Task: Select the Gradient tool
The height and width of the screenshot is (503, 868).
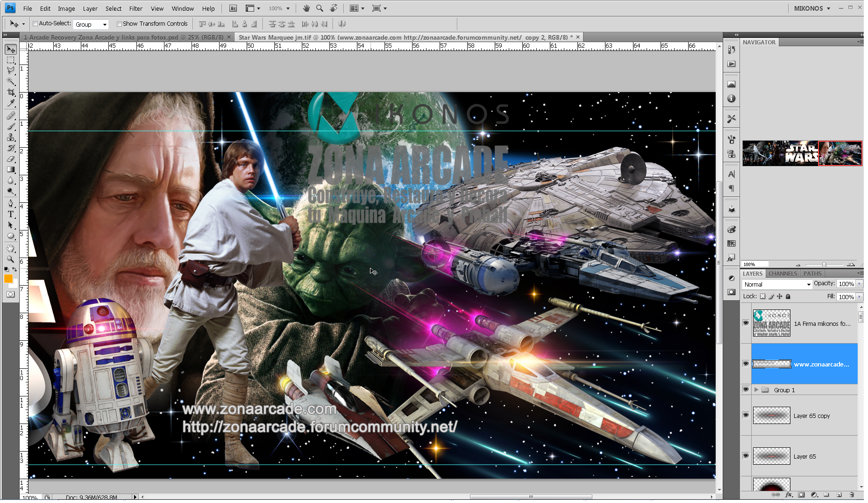Action: point(11,169)
